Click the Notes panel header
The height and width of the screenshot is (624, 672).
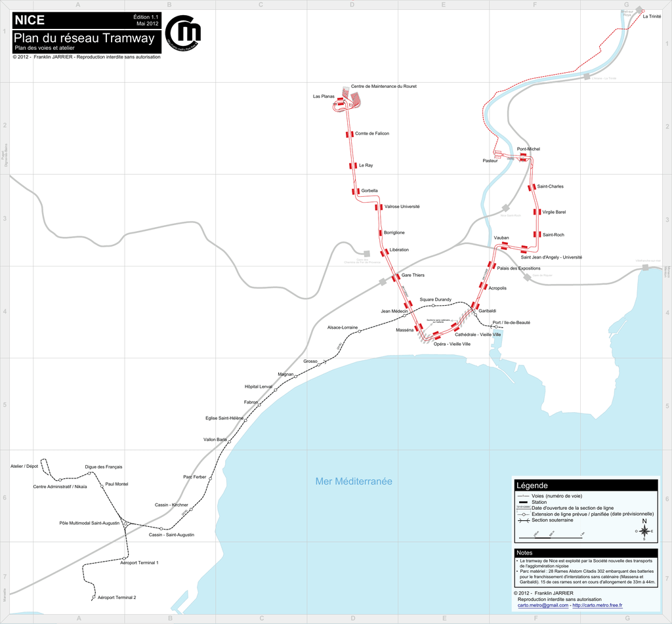pyautogui.click(x=585, y=552)
